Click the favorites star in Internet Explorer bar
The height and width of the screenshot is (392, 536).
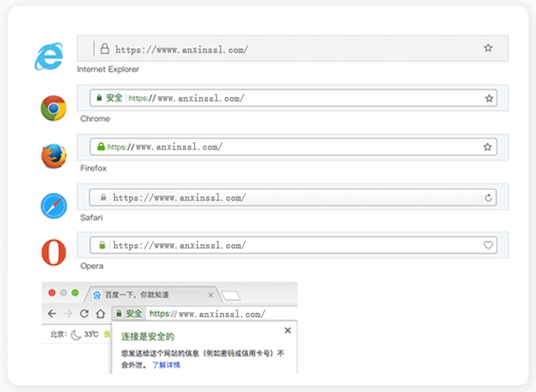(488, 48)
